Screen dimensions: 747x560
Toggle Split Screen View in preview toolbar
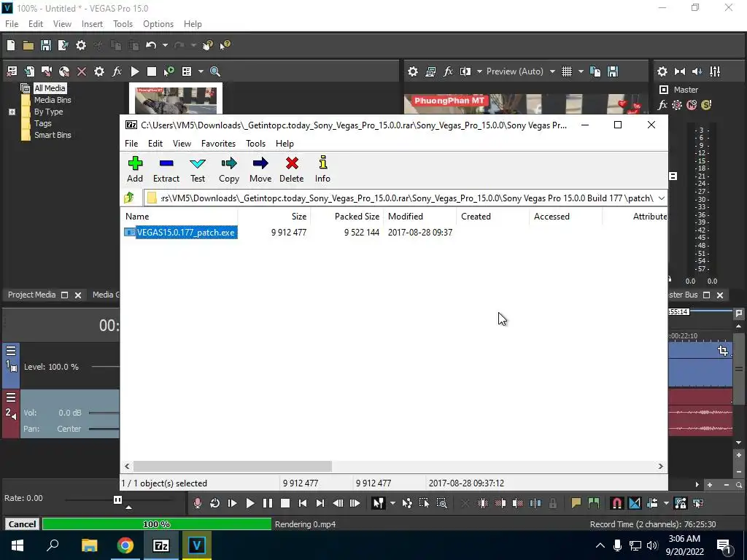click(x=465, y=71)
